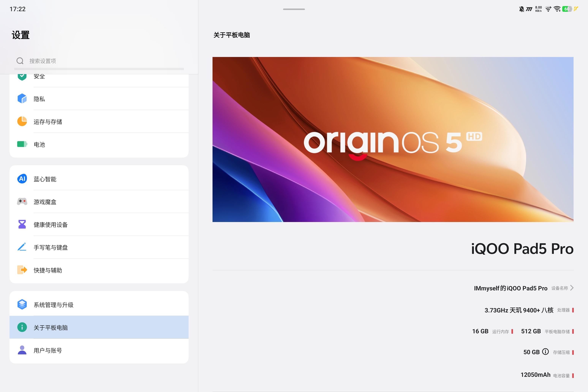588x392 pixels.
Task: Click the Privacy cube icon
Action: point(22,99)
